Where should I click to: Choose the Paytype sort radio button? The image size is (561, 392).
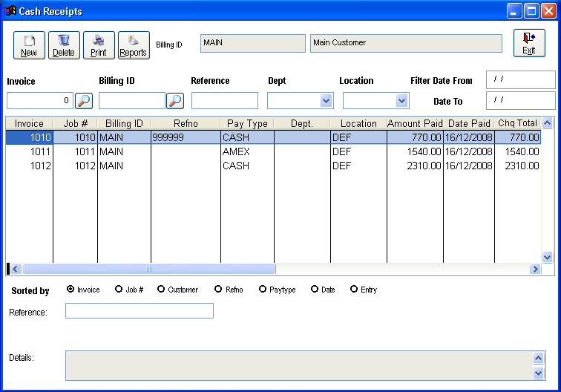263,290
